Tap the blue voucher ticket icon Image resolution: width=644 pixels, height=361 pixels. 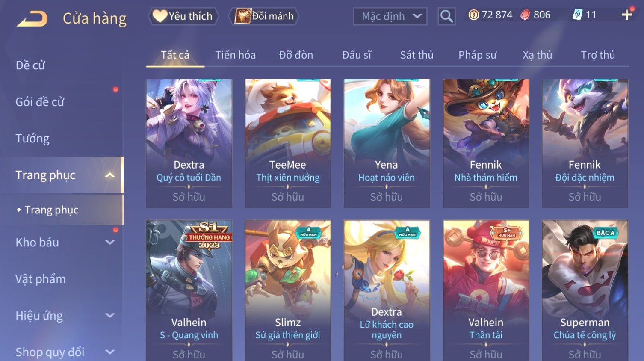[577, 15]
